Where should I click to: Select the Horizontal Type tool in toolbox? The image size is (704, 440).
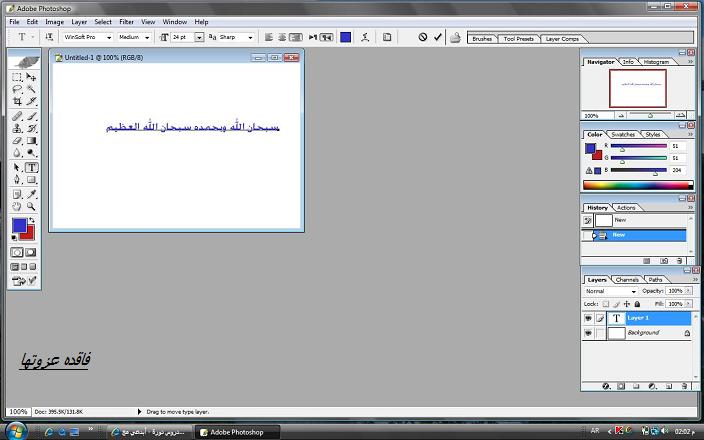pyautogui.click(x=32, y=168)
